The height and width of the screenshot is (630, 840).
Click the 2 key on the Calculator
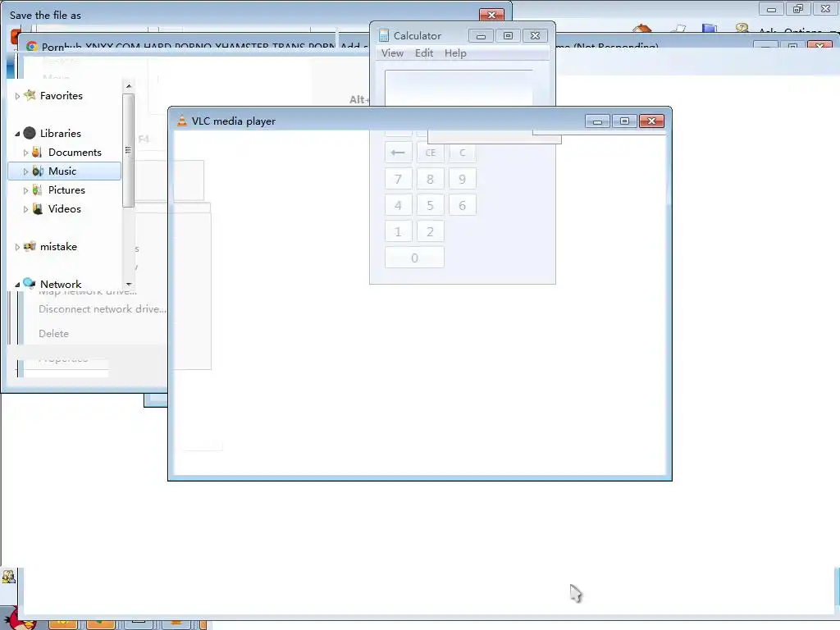coord(430,231)
